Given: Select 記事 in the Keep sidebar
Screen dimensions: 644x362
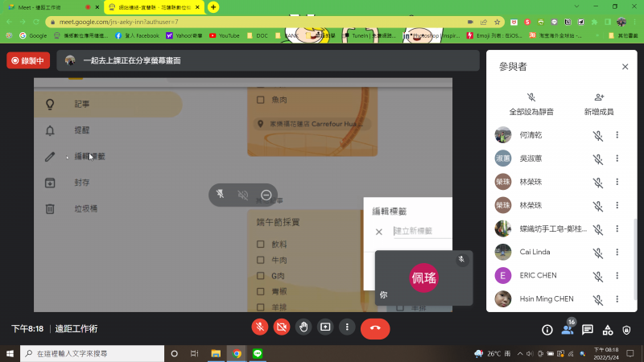Looking at the screenshot, I should 109,105.
